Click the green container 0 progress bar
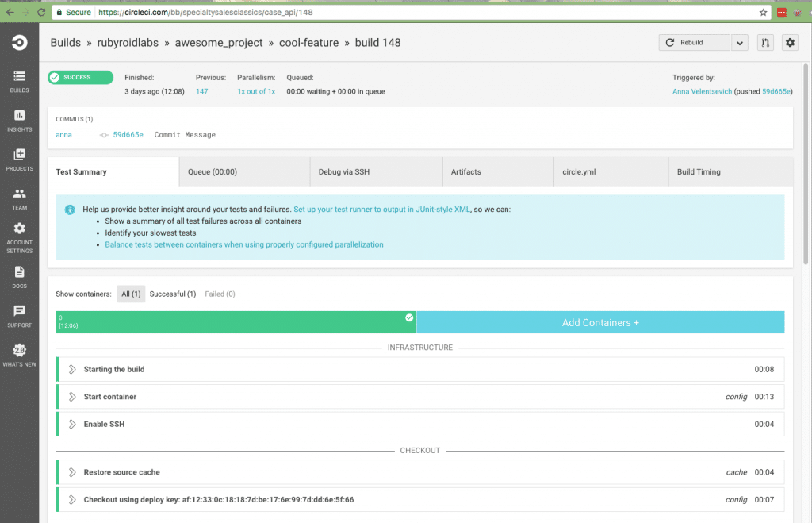The image size is (812, 523). click(x=236, y=323)
